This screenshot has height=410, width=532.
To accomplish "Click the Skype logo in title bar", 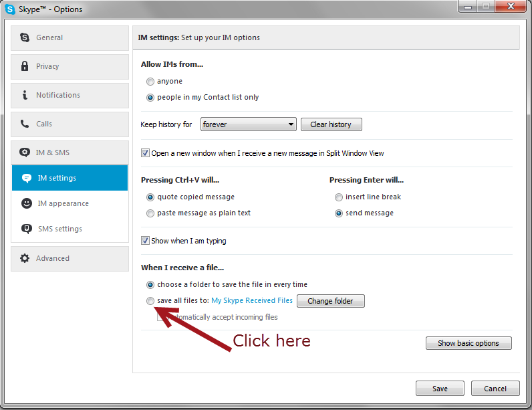I will tap(10, 9).
